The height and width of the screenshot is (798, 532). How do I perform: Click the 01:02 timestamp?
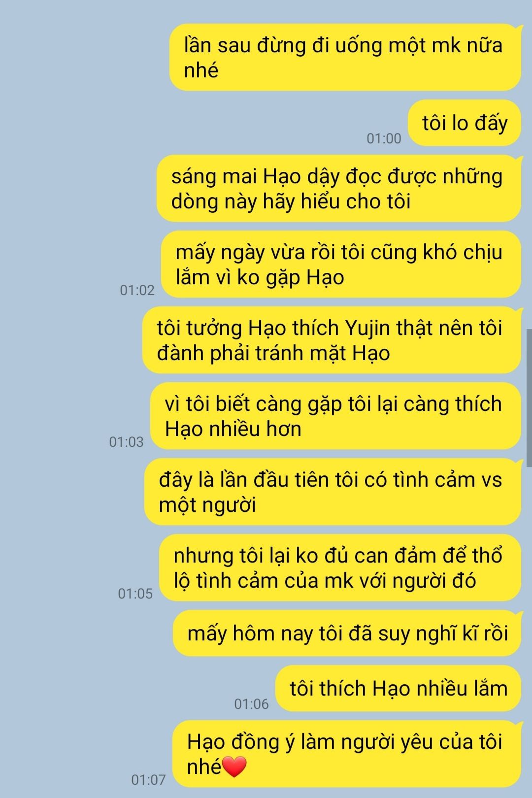click(x=137, y=290)
